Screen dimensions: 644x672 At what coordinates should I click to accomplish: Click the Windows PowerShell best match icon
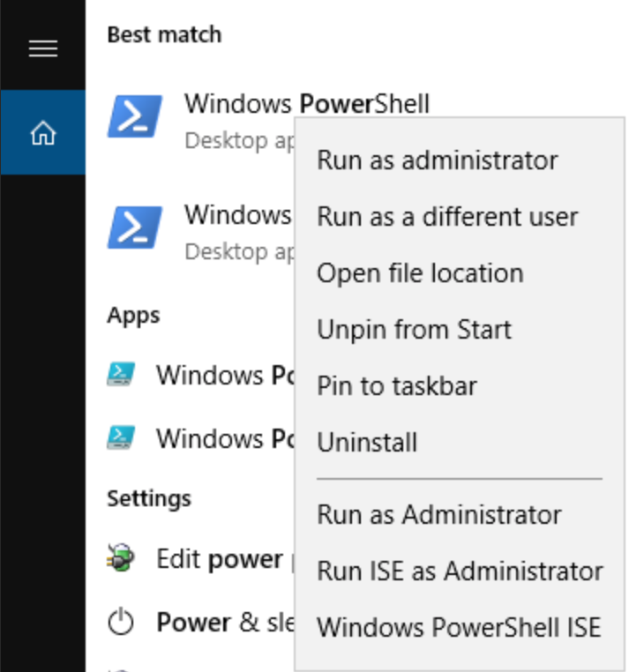point(135,116)
